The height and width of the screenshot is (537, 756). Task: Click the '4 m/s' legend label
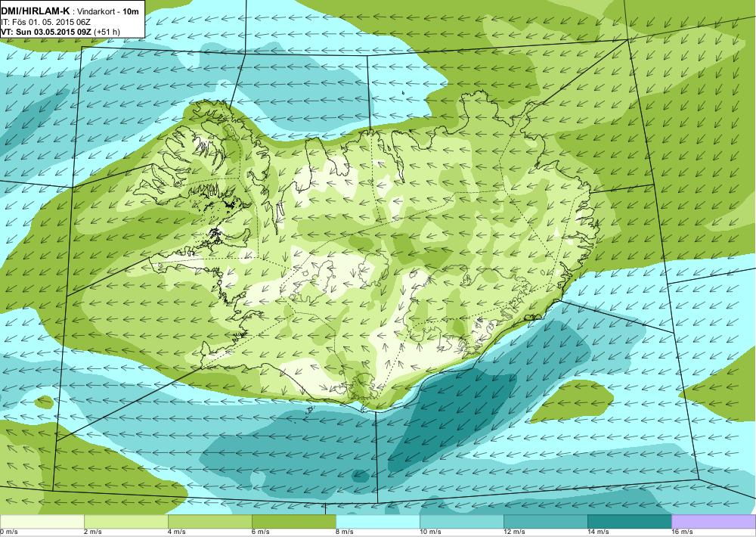point(177,532)
